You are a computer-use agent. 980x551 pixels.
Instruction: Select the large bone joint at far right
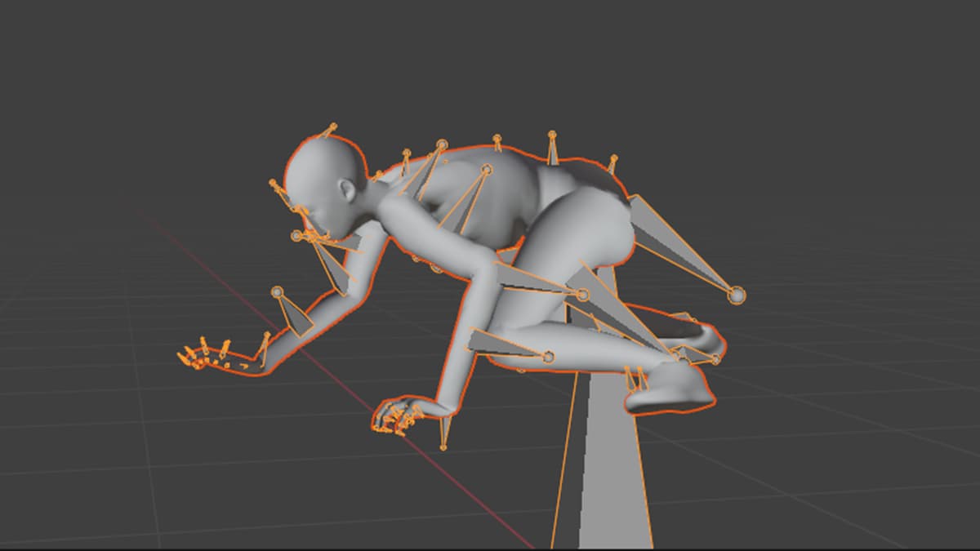736,295
